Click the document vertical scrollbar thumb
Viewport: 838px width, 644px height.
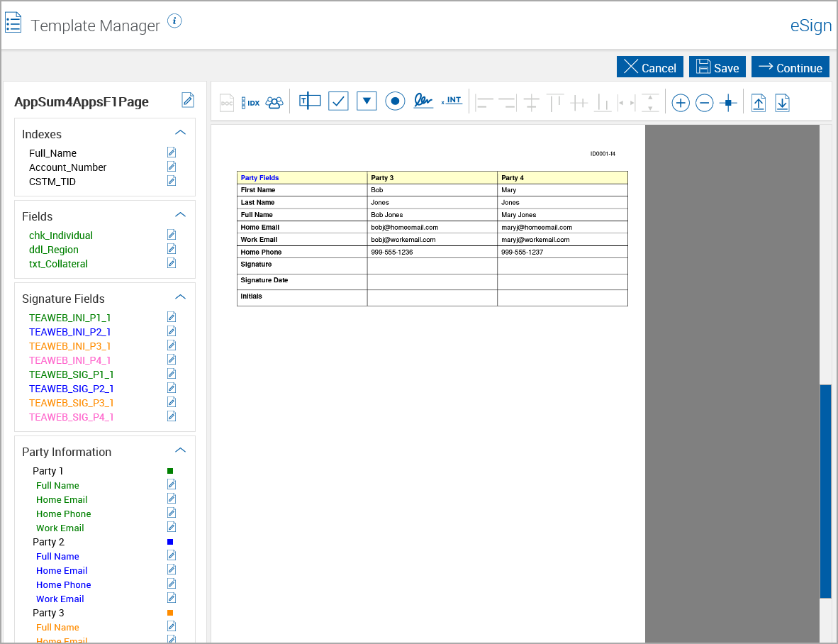pyautogui.click(x=826, y=491)
